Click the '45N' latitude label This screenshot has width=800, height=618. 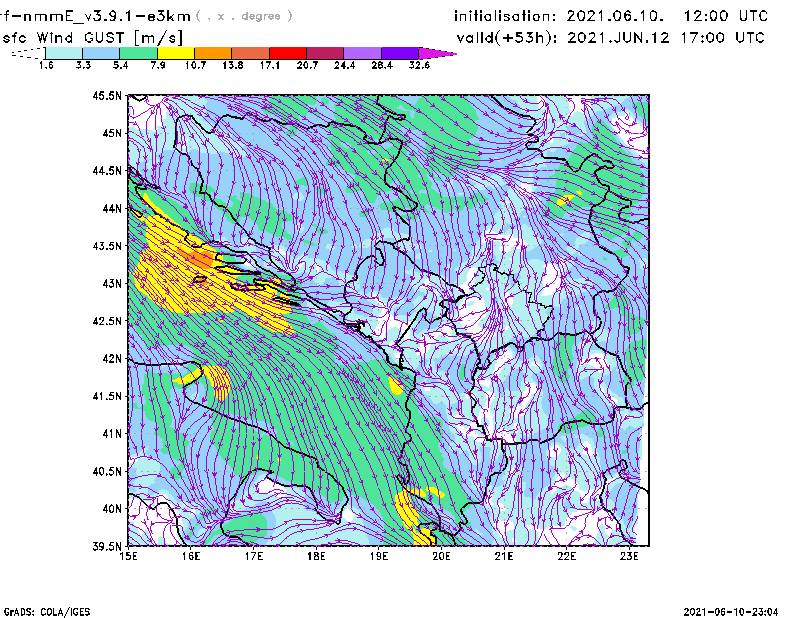pos(112,133)
